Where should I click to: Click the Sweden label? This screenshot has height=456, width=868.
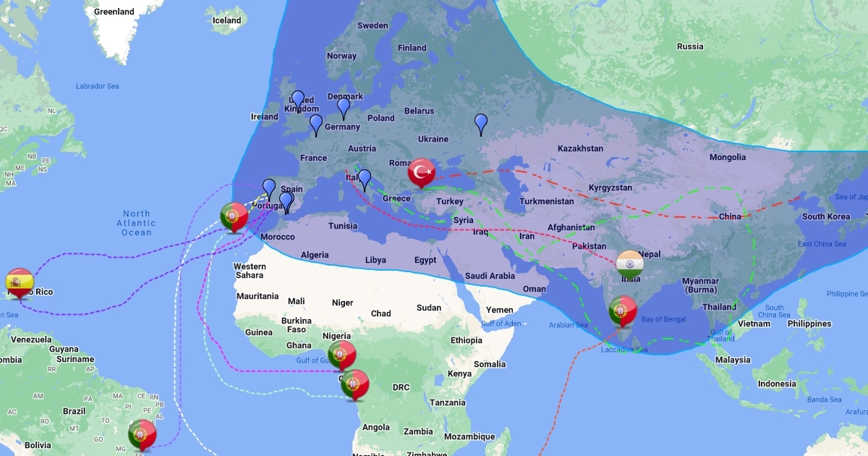373,25
